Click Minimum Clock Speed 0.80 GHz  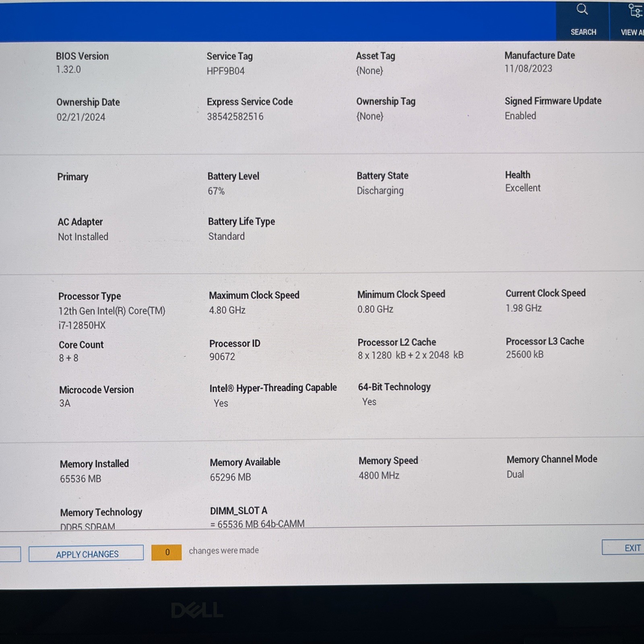pyautogui.click(x=376, y=309)
